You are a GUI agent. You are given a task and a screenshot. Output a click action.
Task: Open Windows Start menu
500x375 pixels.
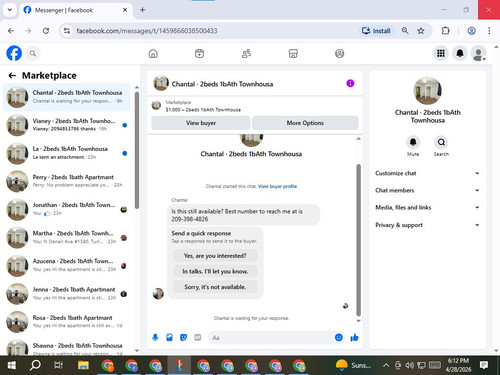click(x=12, y=365)
